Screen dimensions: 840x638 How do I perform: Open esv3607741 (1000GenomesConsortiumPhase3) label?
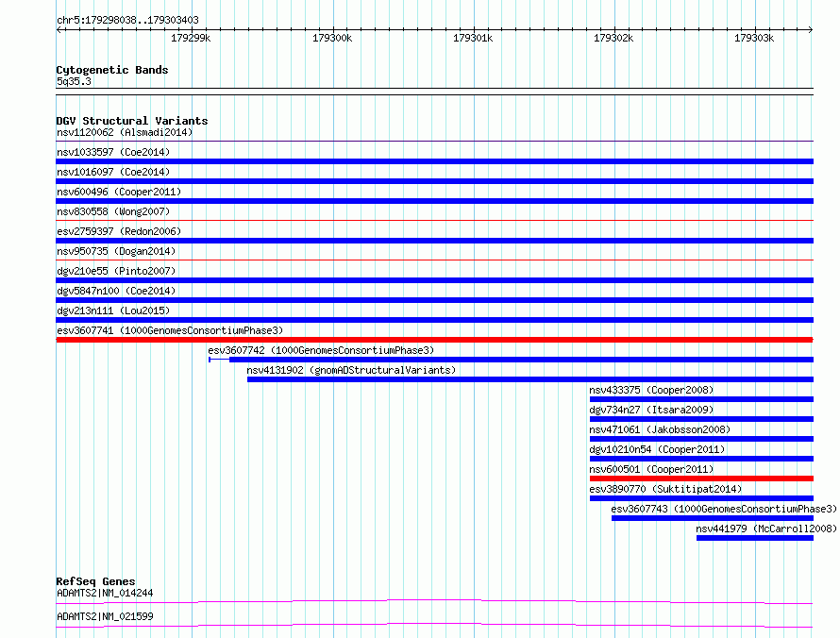(170, 330)
